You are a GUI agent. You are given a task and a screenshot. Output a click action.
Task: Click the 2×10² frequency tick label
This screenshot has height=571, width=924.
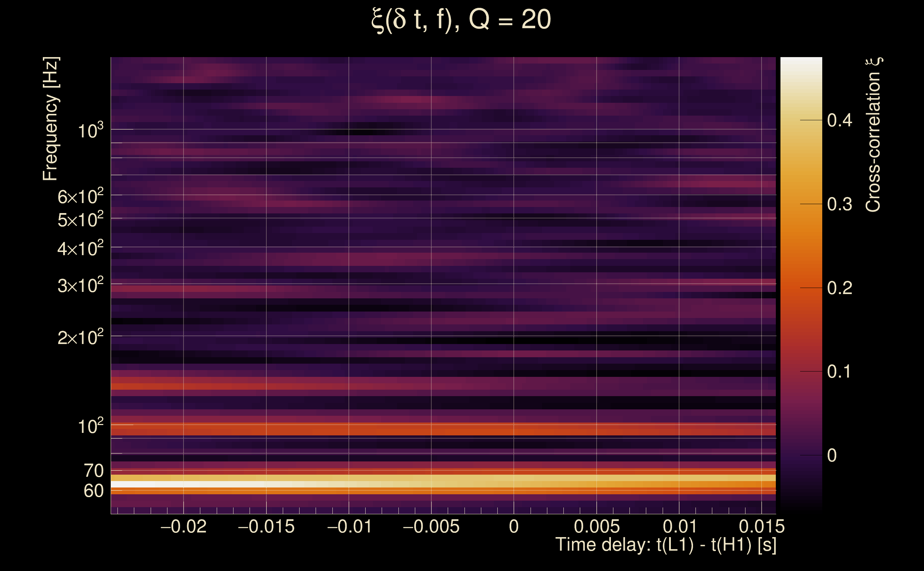click(80, 337)
